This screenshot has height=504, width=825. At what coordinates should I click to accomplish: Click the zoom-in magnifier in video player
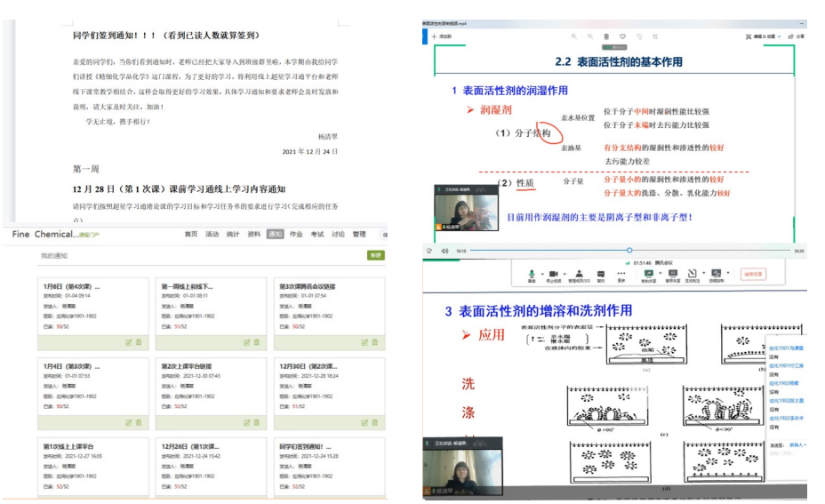(x=574, y=36)
